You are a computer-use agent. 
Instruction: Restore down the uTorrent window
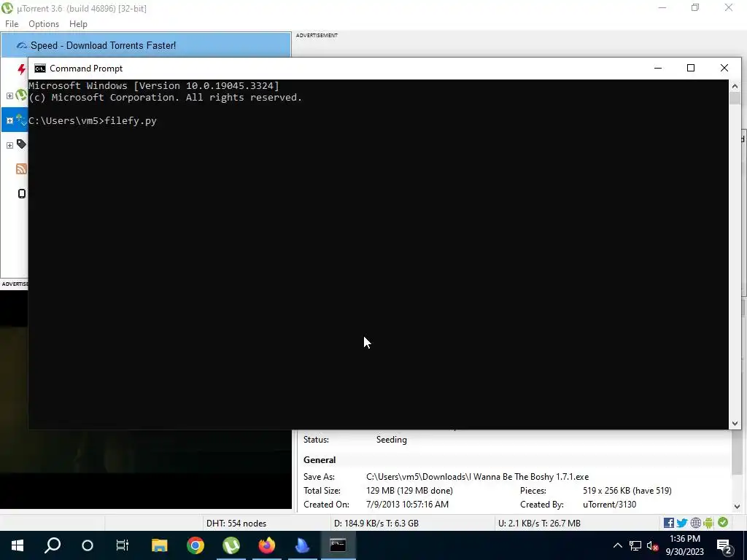695,8
